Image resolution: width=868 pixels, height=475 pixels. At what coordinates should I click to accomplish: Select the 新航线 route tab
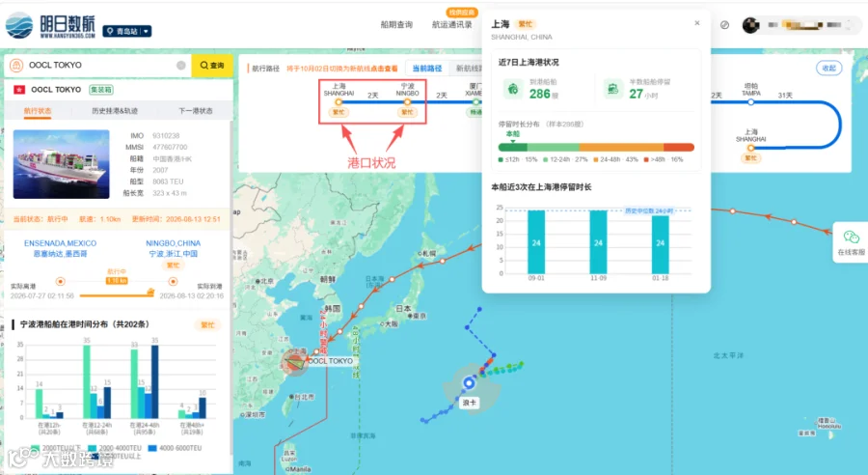point(467,69)
